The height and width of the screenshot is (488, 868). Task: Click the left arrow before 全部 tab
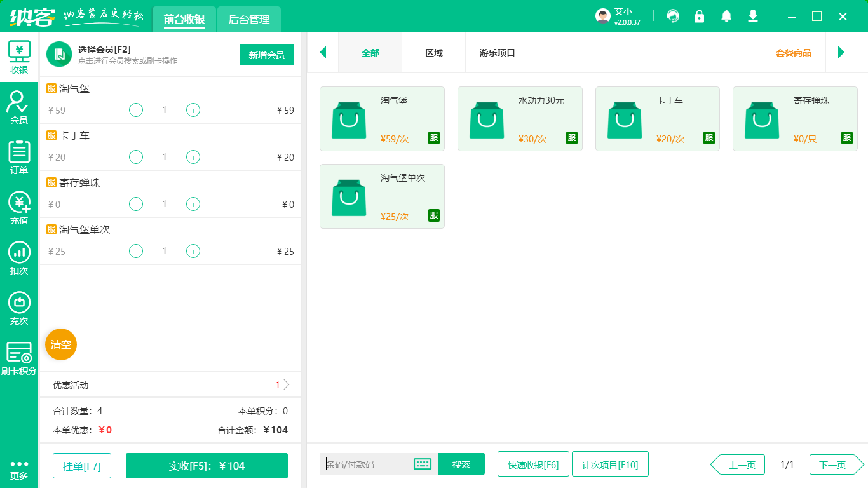(323, 53)
